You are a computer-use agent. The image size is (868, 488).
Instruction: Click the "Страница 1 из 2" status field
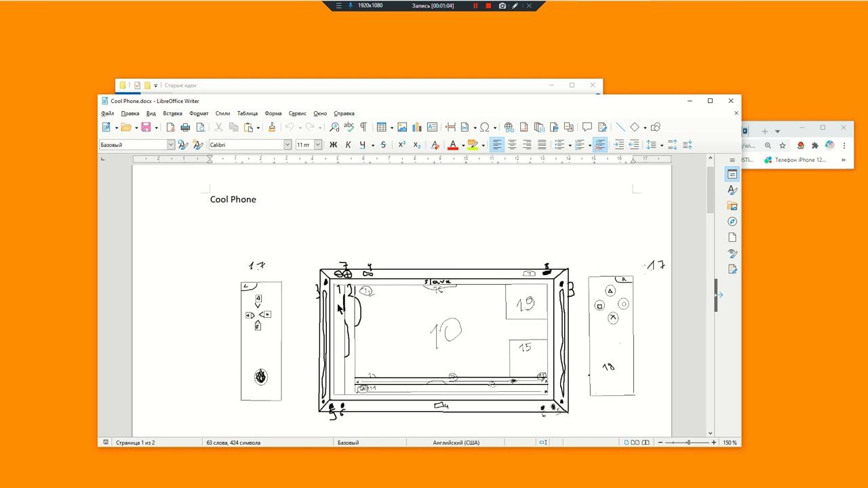click(135, 443)
